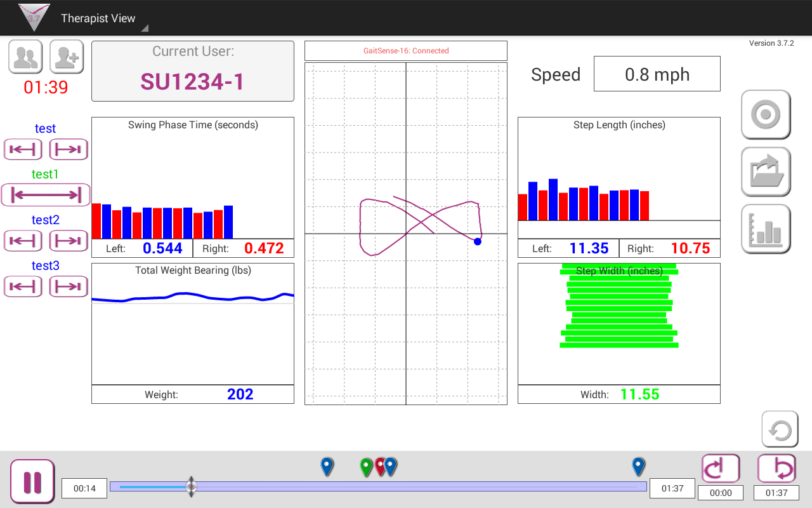
Task: Click the Current User SU1234-1 panel
Action: tap(193, 71)
